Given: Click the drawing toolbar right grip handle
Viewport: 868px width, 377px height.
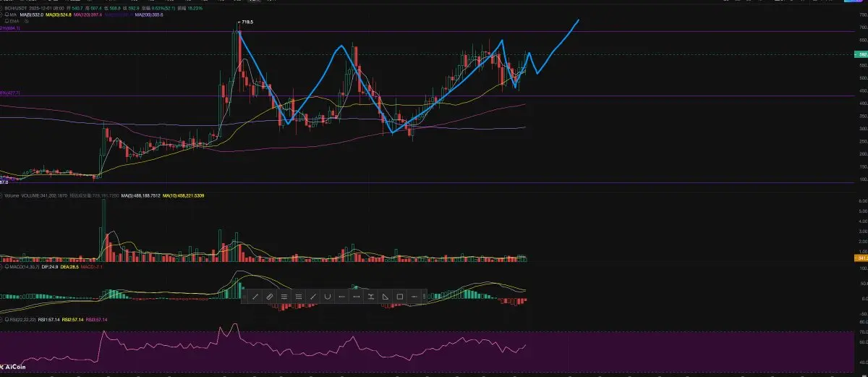Looking at the screenshot, I should [424, 297].
